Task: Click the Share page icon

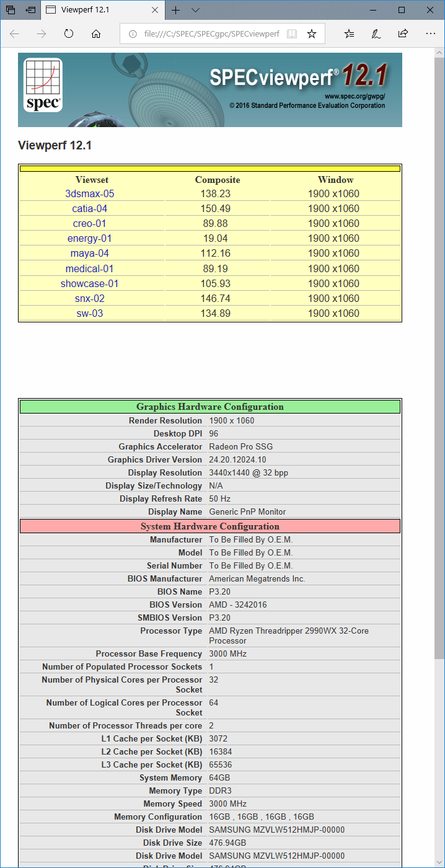Action: pyautogui.click(x=403, y=33)
